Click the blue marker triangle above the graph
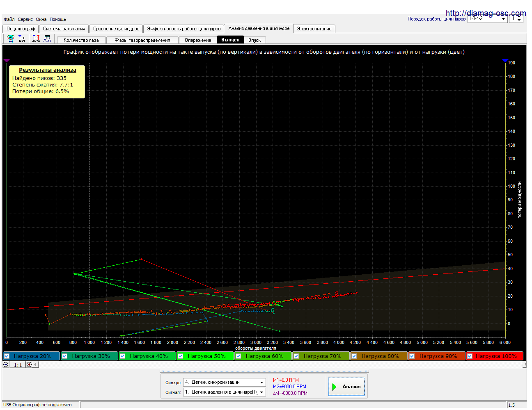This screenshot has width=532, height=410. click(505, 60)
